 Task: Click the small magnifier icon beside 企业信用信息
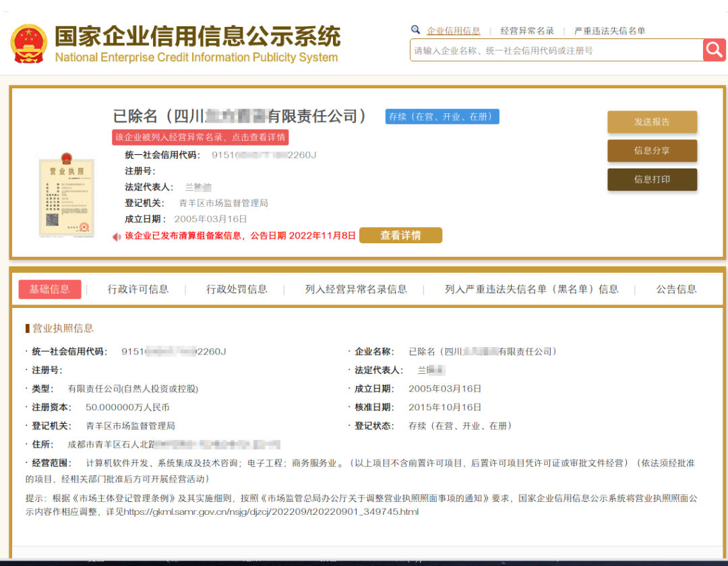[x=416, y=30]
